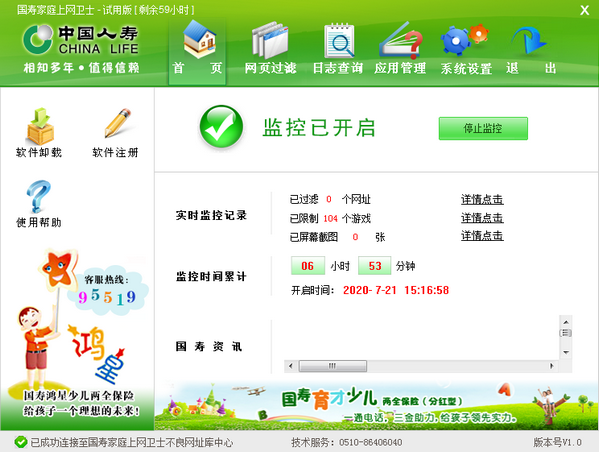The height and width of the screenshot is (452, 599).
Task: Click the minutes field showing 53
Action: (374, 266)
